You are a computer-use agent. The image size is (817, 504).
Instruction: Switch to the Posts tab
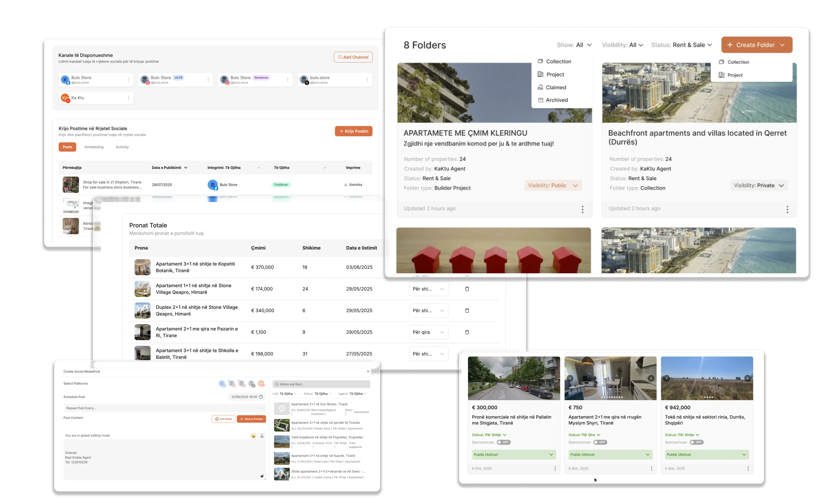(67, 147)
